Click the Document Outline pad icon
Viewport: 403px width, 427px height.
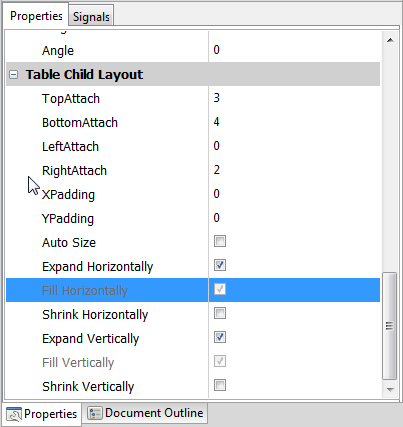coord(94,413)
